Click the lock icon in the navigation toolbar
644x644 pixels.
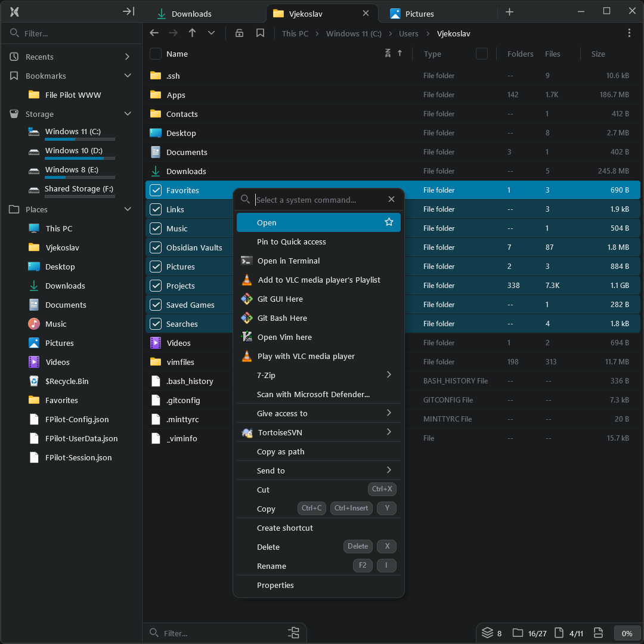click(x=239, y=33)
